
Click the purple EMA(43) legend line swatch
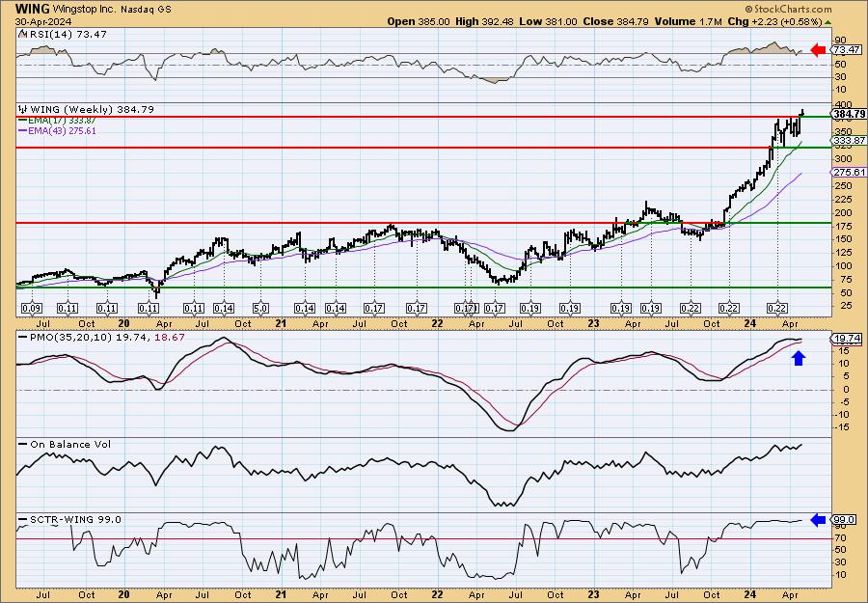point(23,131)
